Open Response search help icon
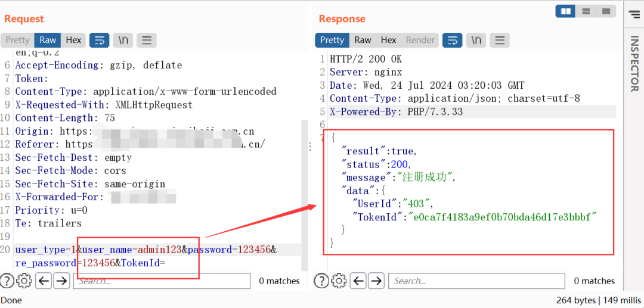 pyautogui.click(x=321, y=281)
